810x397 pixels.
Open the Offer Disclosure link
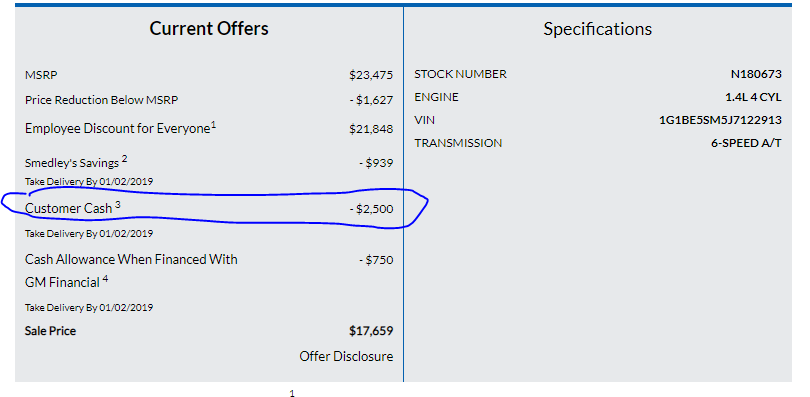(x=346, y=356)
